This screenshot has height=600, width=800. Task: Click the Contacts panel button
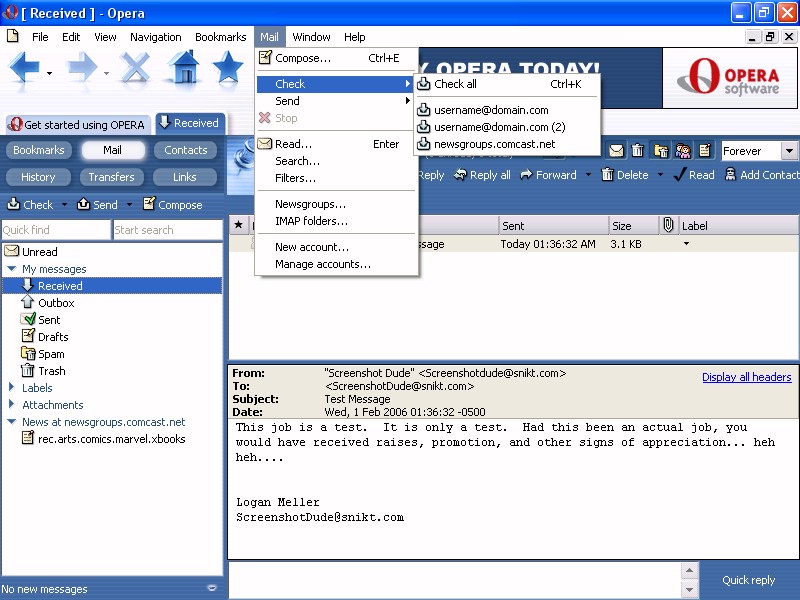[186, 150]
